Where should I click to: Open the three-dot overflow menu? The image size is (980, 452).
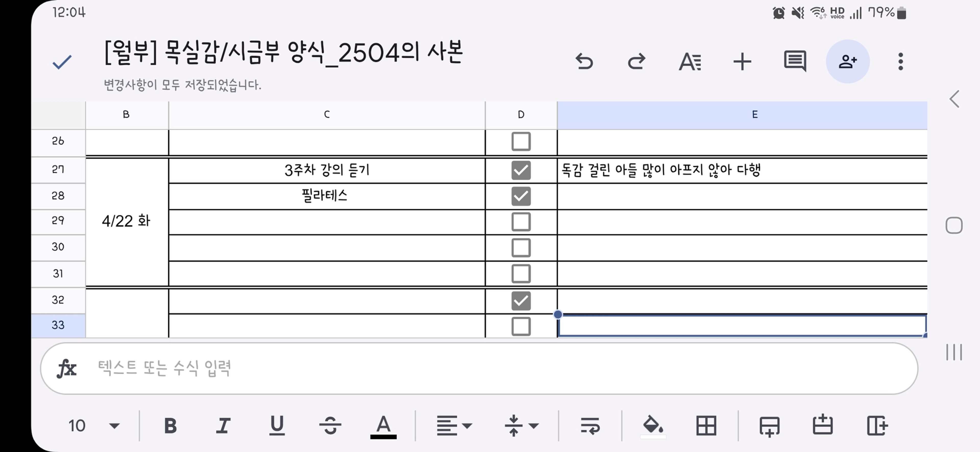900,61
